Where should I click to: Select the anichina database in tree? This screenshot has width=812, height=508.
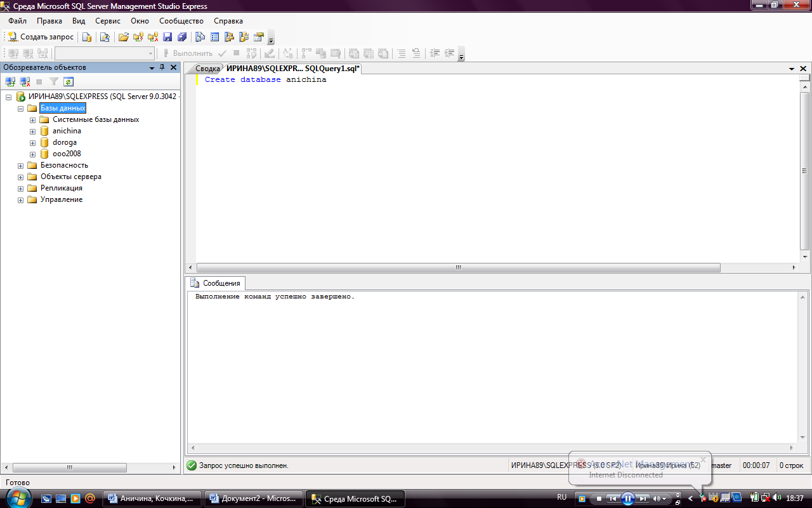coord(67,131)
